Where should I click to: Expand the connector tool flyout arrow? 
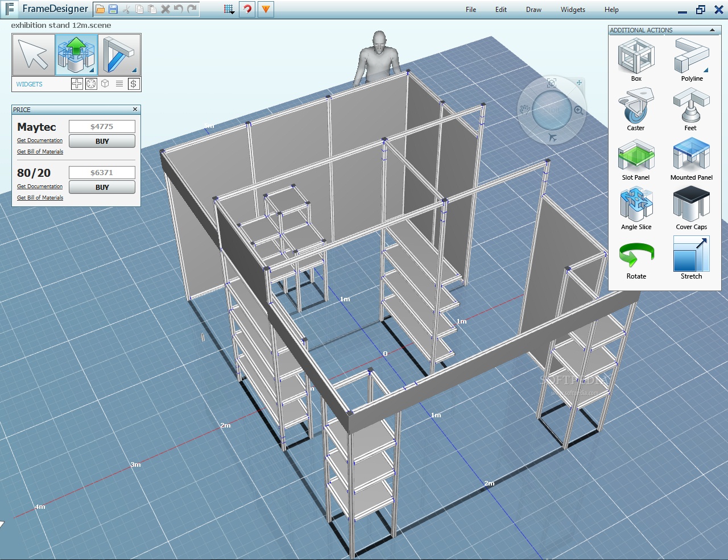pos(92,70)
